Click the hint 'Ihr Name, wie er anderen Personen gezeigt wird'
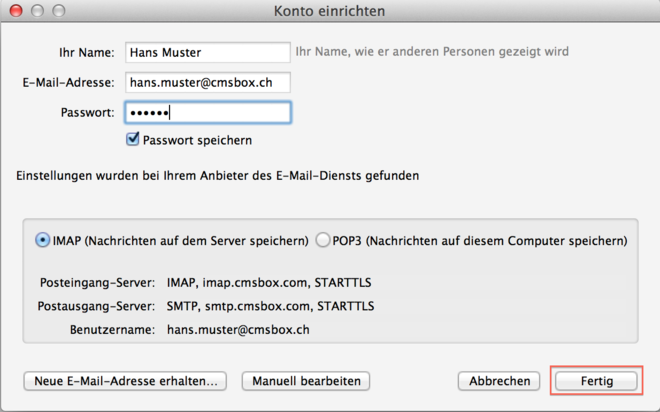 pos(432,52)
